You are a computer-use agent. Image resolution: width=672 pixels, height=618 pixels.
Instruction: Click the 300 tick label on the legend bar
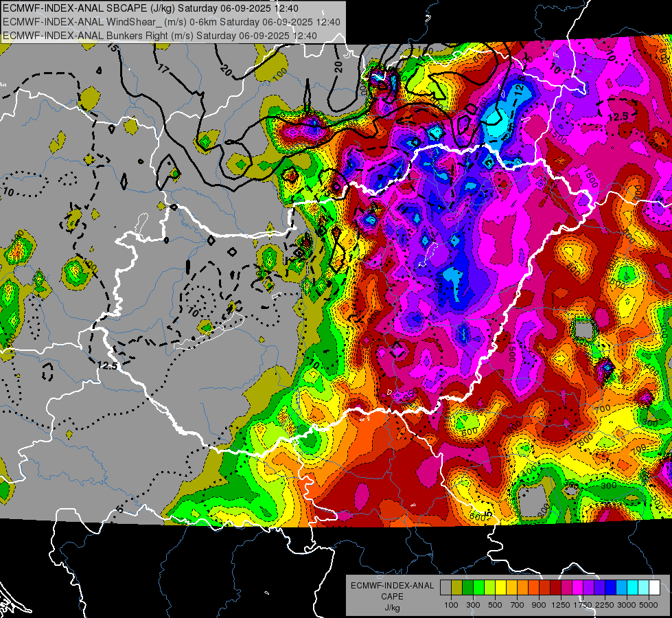pyautogui.click(x=473, y=605)
